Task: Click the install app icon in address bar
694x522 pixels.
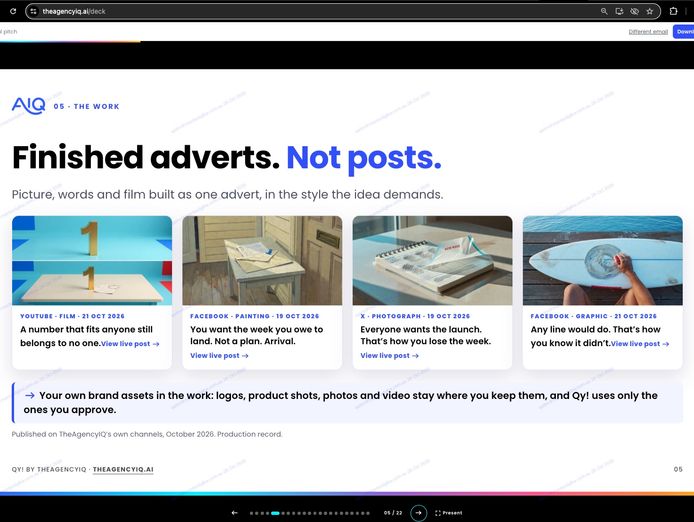Action: click(619, 12)
